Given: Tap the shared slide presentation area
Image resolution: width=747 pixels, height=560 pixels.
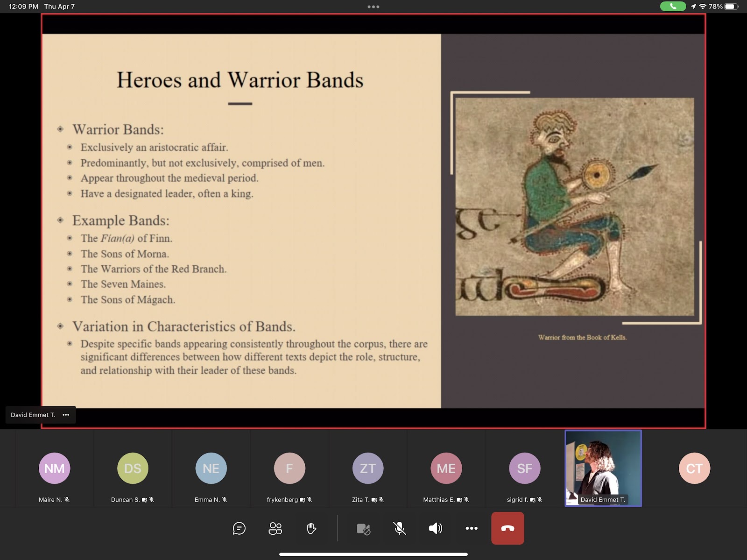Looking at the screenshot, I should coord(373,221).
